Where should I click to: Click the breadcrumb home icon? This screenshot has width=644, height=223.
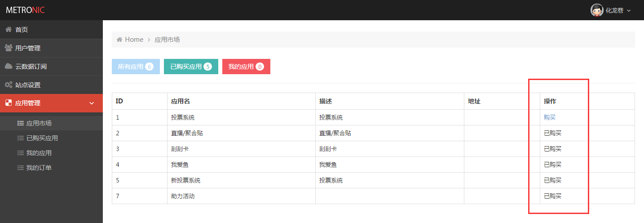[119, 40]
